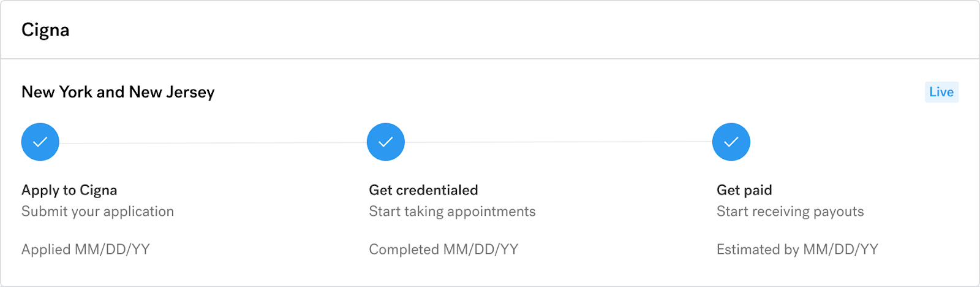Image resolution: width=980 pixels, height=287 pixels.
Task: Open the Get credentialed step title
Action: [x=423, y=190]
